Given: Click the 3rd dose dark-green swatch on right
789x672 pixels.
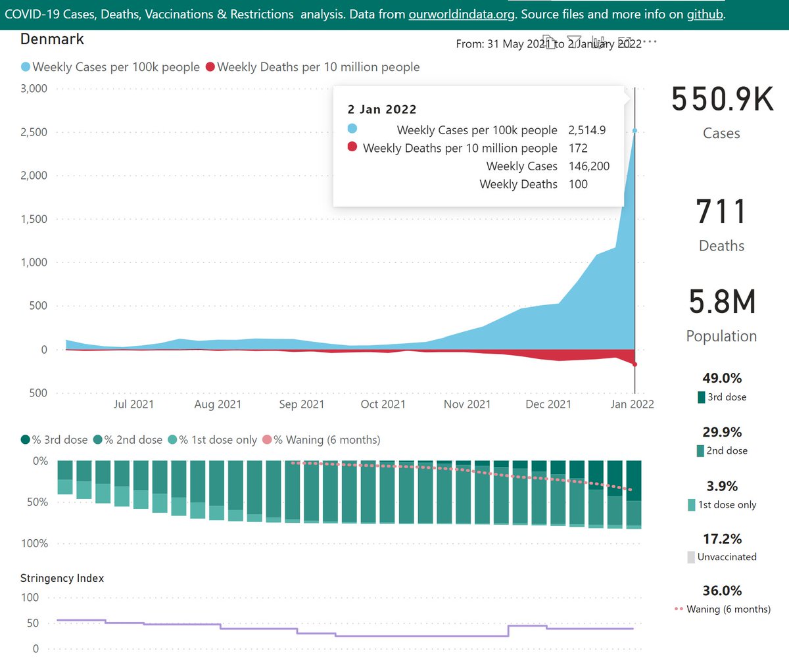Looking at the screenshot, I should coord(701,397).
